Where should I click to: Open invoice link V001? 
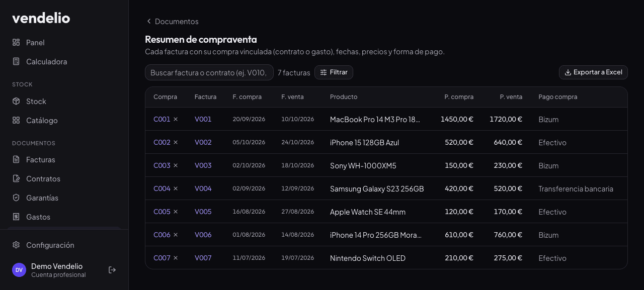pyautogui.click(x=203, y=119)
